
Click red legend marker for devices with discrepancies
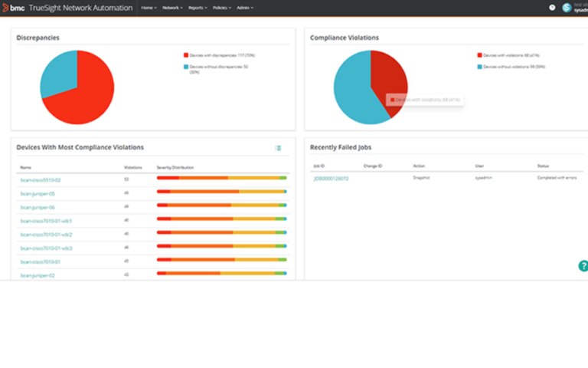coord(185,55)
